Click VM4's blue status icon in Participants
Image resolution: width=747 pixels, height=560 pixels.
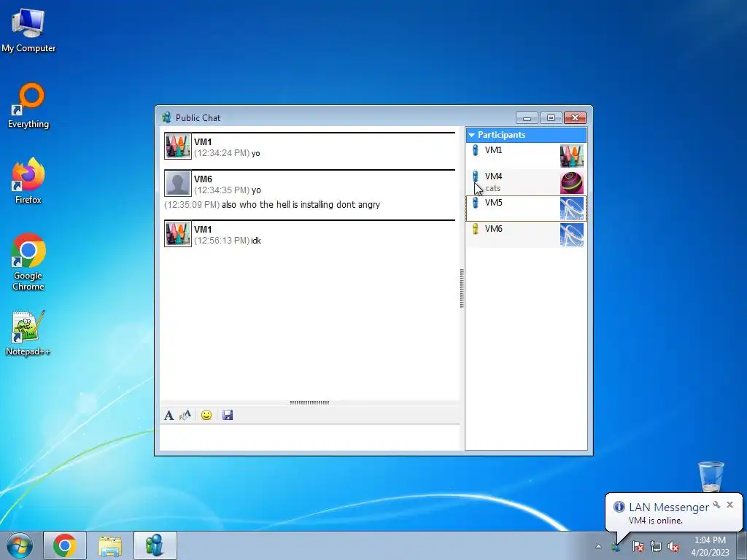(x=475, y=176)
